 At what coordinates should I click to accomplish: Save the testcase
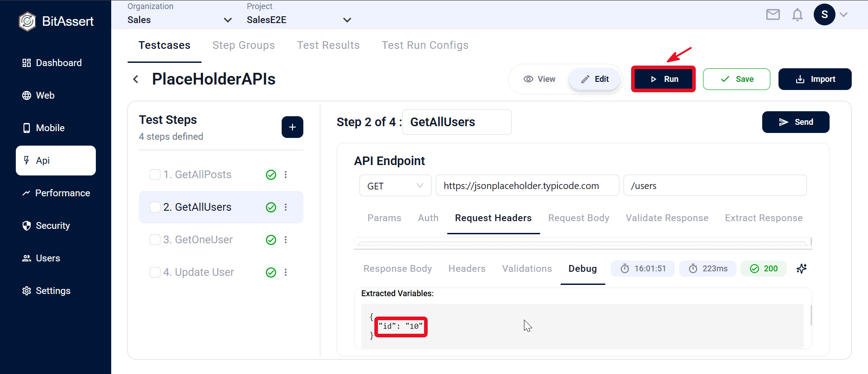click(736, 79)
